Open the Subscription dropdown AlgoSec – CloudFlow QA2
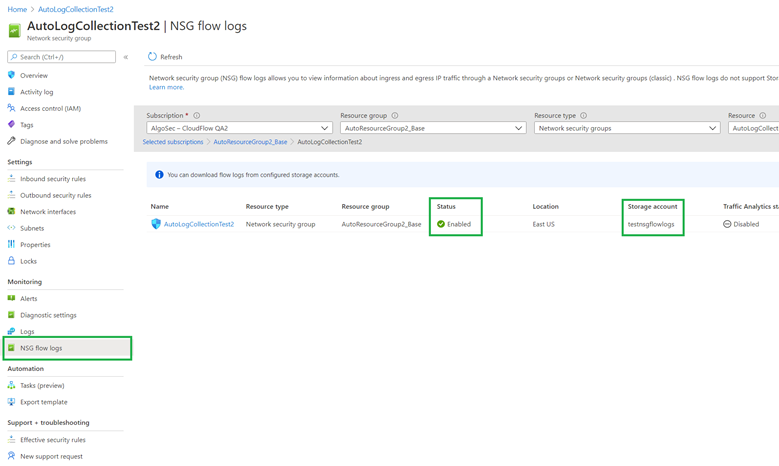Viewport: 779px width, 466px height. [239, 128]
